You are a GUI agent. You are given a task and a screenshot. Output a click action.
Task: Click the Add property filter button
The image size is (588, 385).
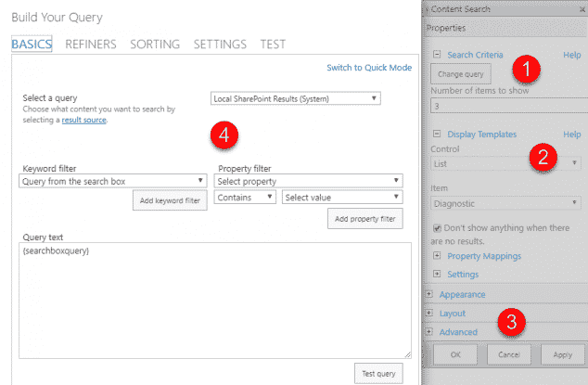[x=364, y=219]
